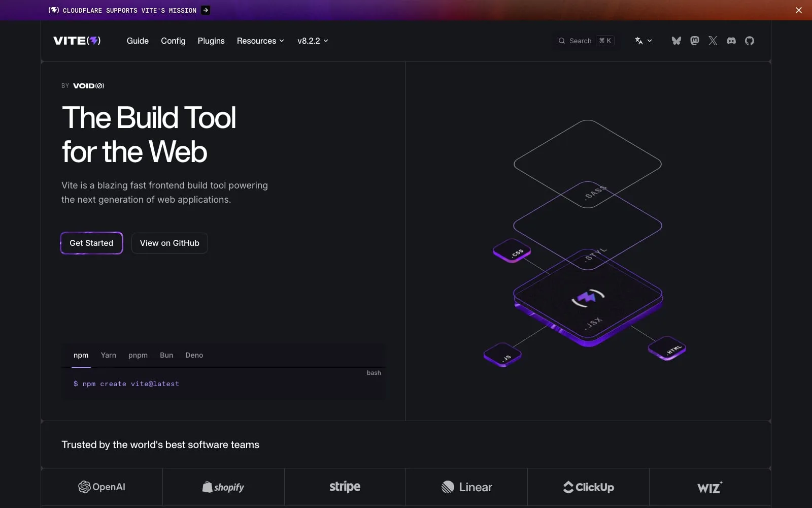Open the Plugins navigation link
812x508 pixels.
(x=211, y=41)
